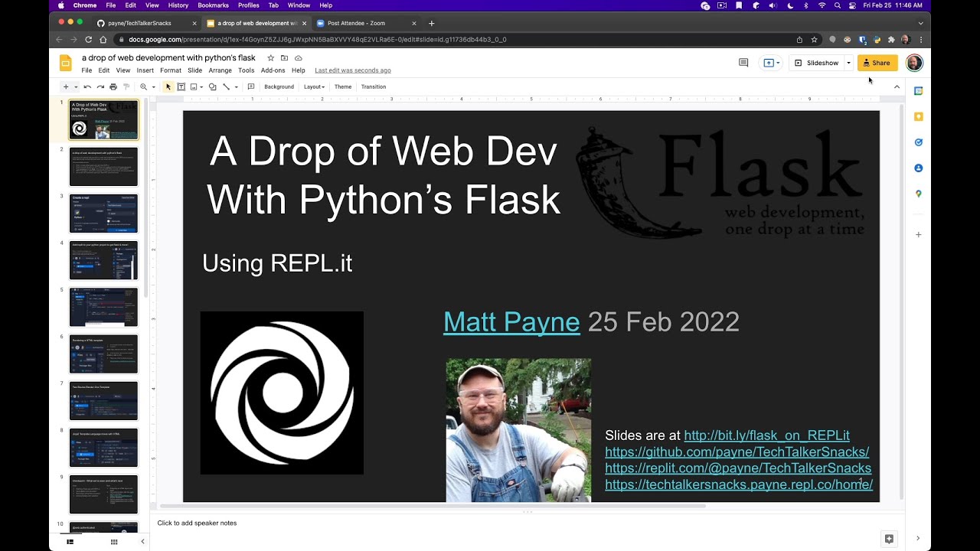Select the Text box tool
This screenshot has width=980, height=551.
(181, 86)
